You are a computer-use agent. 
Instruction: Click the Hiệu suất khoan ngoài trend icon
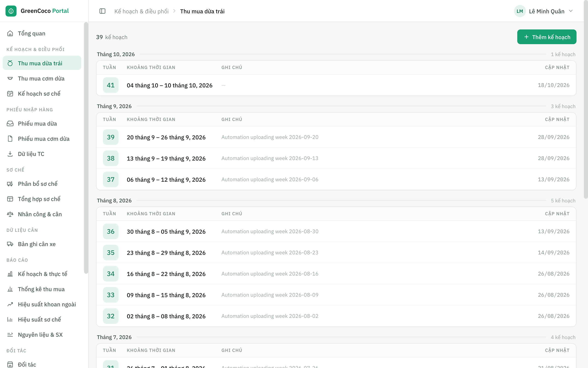tap(10, 304)
